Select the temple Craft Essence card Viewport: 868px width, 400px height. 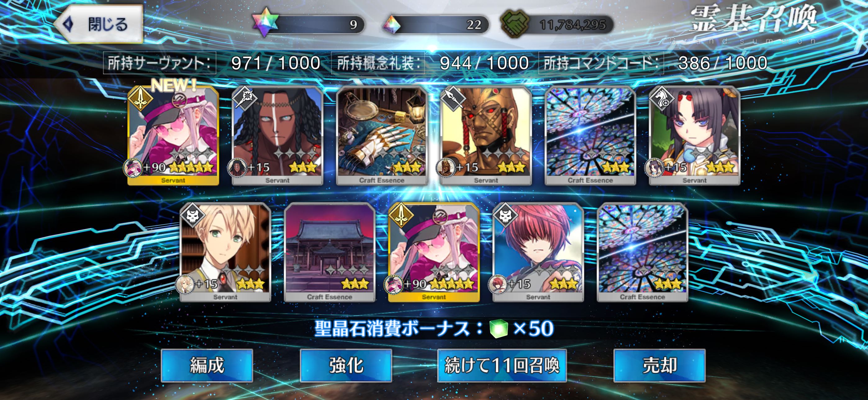point(330,252)
